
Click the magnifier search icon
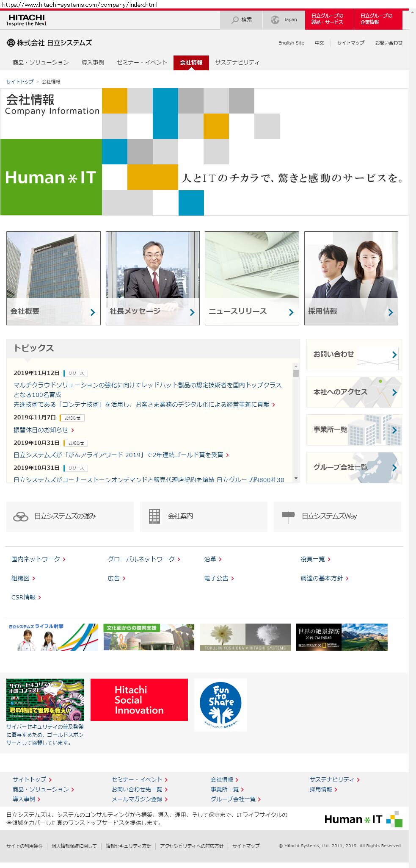(x=235, y=20)
